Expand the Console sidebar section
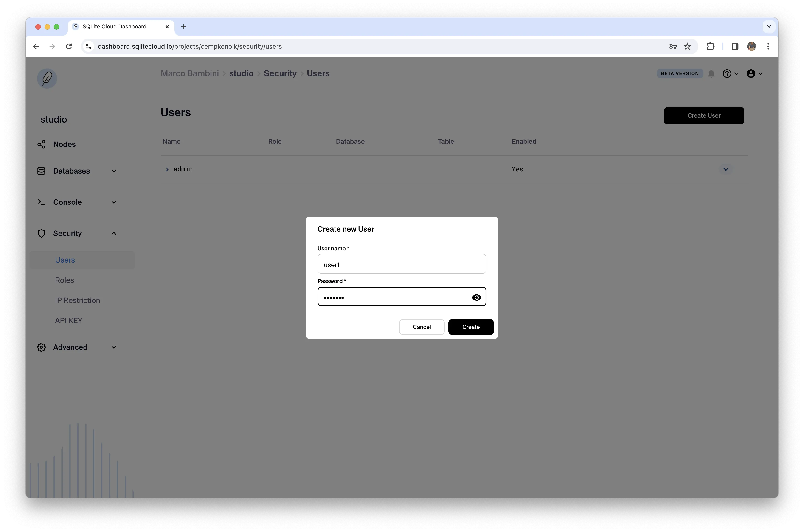This screenshot has width=804, height=532. pos(114,202)
